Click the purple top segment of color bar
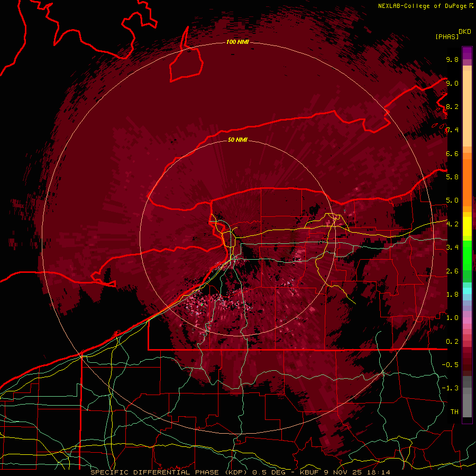 pyautogui.click(x=467, y=53)
